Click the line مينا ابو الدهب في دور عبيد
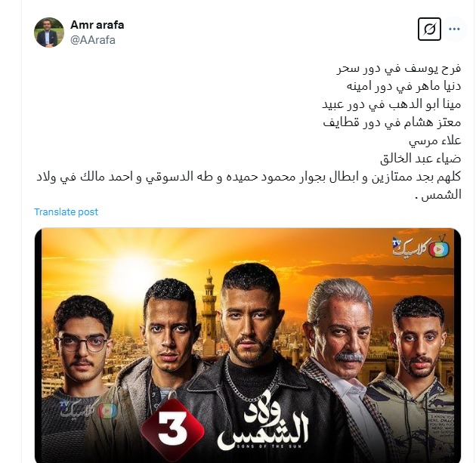The image size is (476, 463). pyautogui.click(x=391, y=104)
